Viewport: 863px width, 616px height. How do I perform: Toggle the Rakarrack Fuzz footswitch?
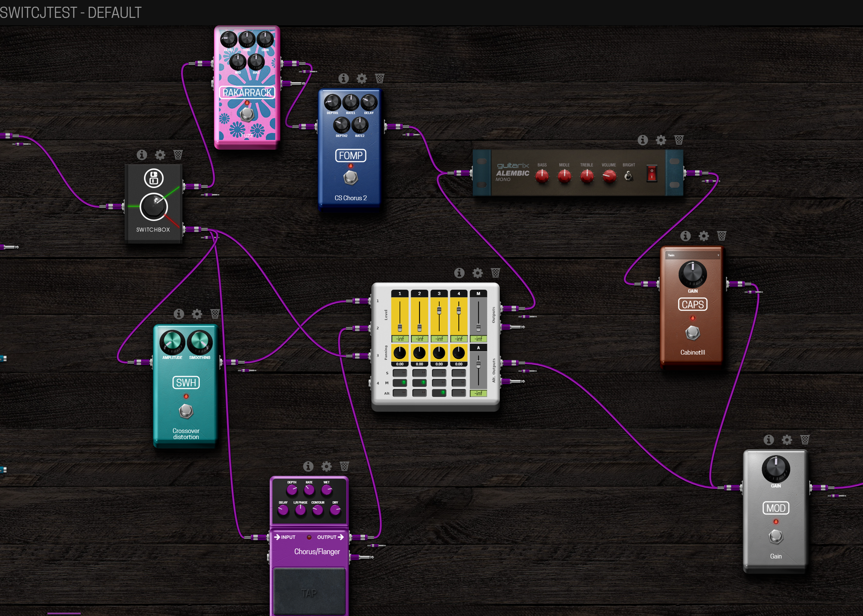pyautogui.click(x=247, y=114)
